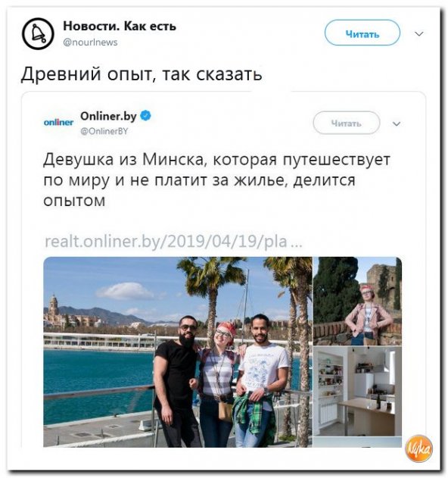Open the @nourlnews handle
The image size is (448, 478).
[x=90, y=42]
